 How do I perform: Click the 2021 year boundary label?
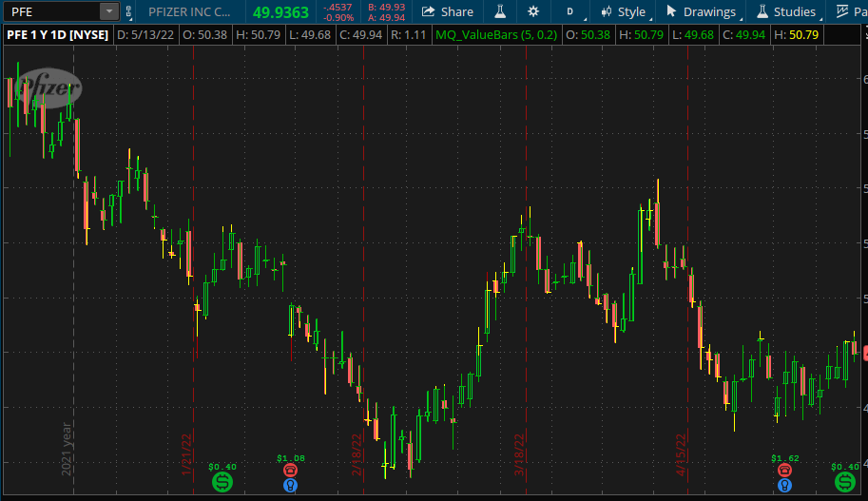pos(67,449)
